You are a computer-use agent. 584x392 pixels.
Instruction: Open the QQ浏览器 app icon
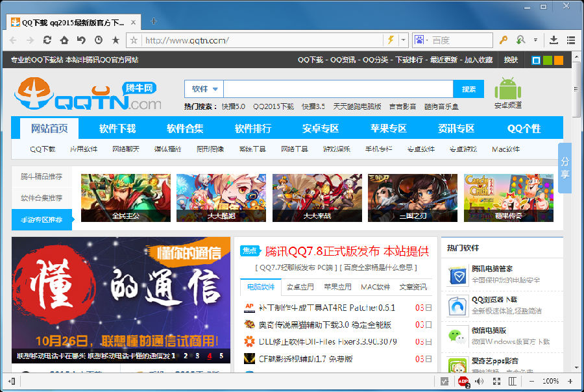point(457,306)
